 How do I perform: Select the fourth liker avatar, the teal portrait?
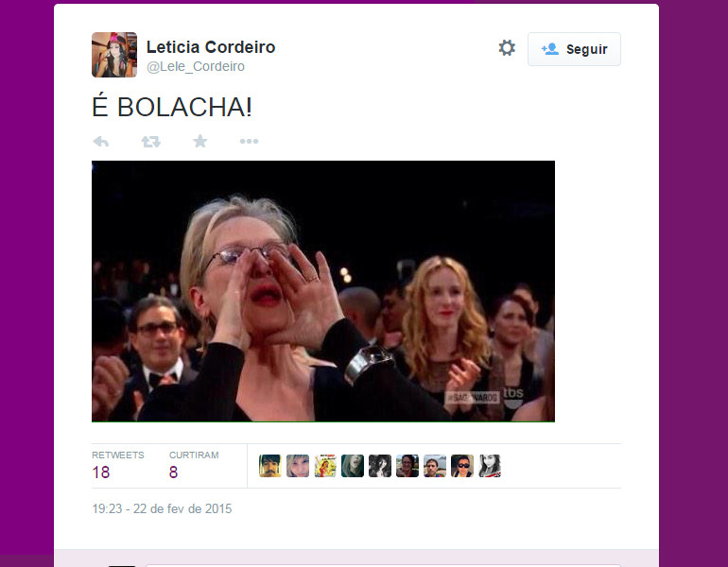(x=353, y=466)
